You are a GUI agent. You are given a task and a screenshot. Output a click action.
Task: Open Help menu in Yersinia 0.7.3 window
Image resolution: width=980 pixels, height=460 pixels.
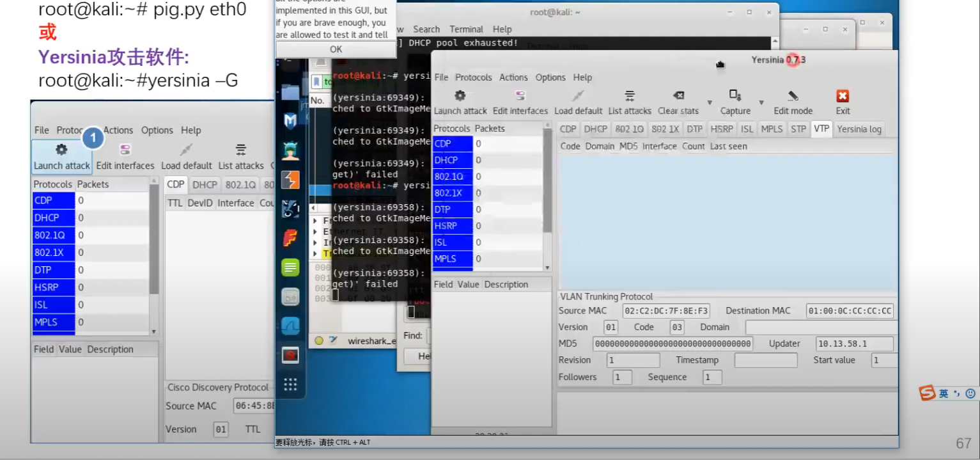[582, 77]
